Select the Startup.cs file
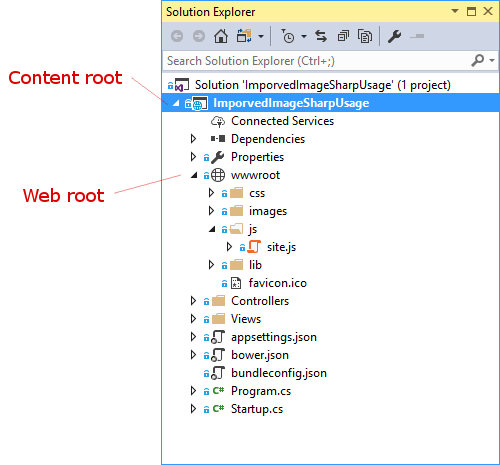 point(257,409)
